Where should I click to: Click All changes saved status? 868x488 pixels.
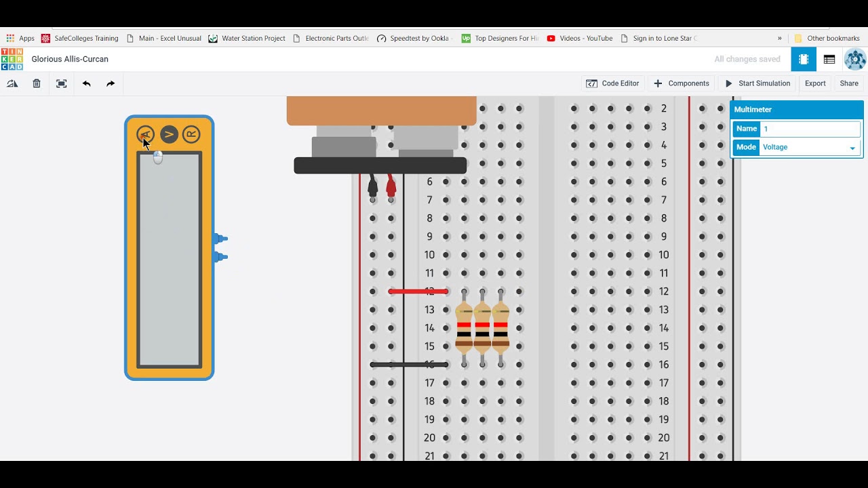pos(747,59)
